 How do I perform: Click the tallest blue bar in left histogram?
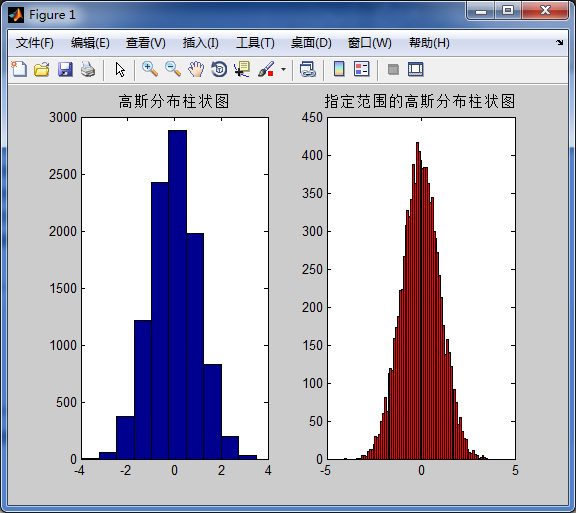(x=177, y=295)
